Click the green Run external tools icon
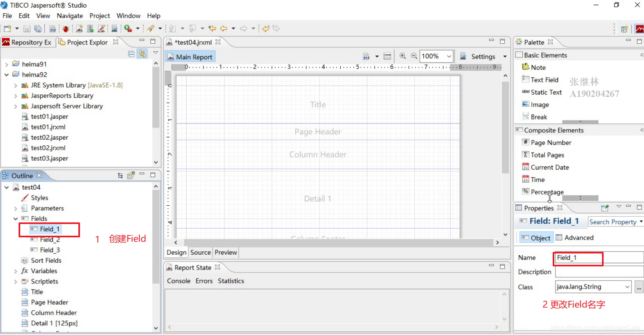The height and width of the screenshot is (335, 644). [128, 29]
